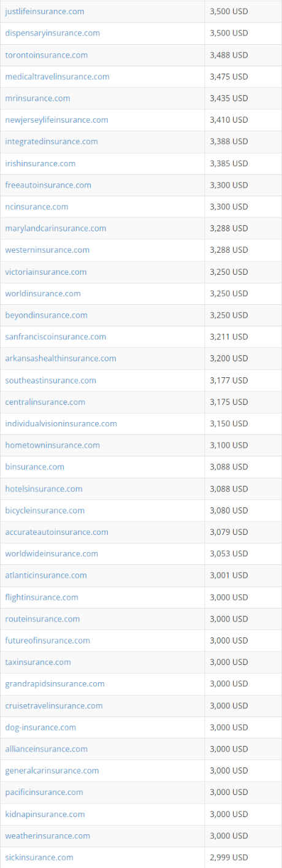
Task: Open bicycleinsurance.com listing
Action: 45,510
